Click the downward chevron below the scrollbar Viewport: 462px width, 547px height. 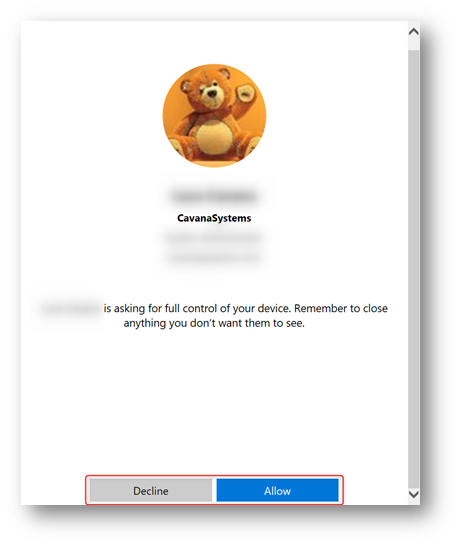tap(414, 494)
